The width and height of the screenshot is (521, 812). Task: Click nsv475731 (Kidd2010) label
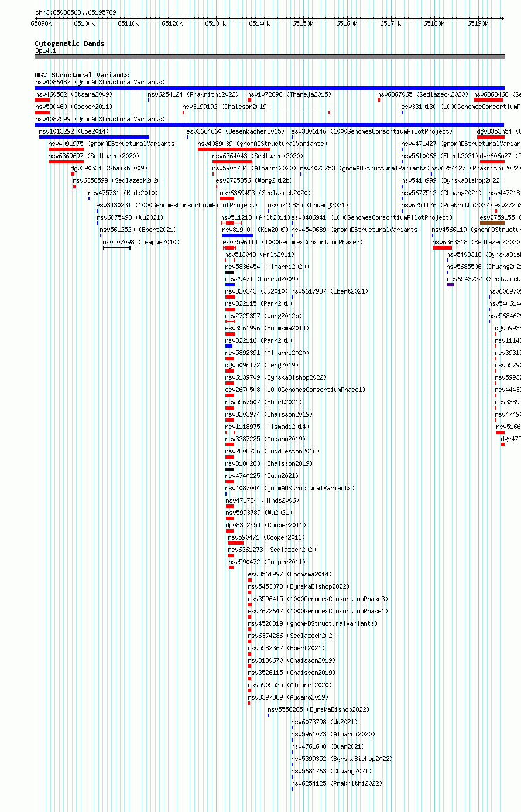[x=123, y=193]
